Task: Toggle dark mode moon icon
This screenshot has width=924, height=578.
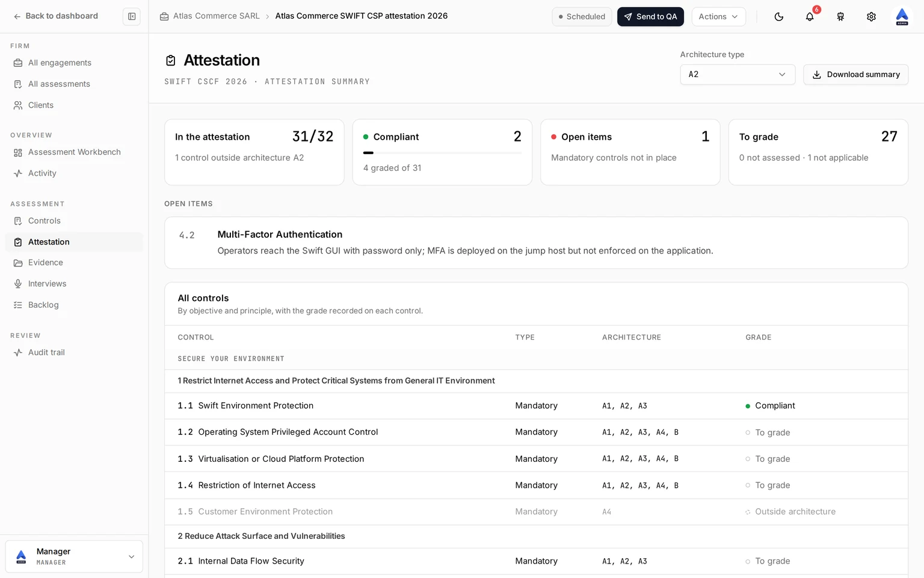Action: pyautogui.click(x=779, y=17)
